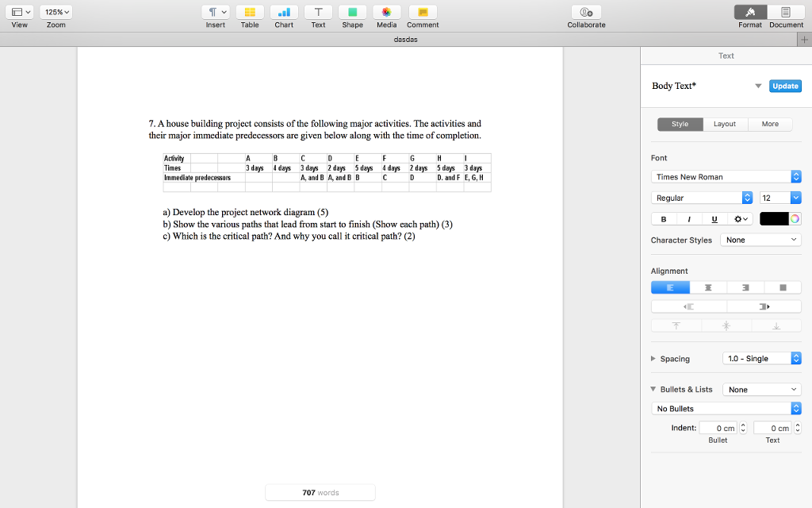
Task: Click the Collaborate icon
Action: click(586, 13)
